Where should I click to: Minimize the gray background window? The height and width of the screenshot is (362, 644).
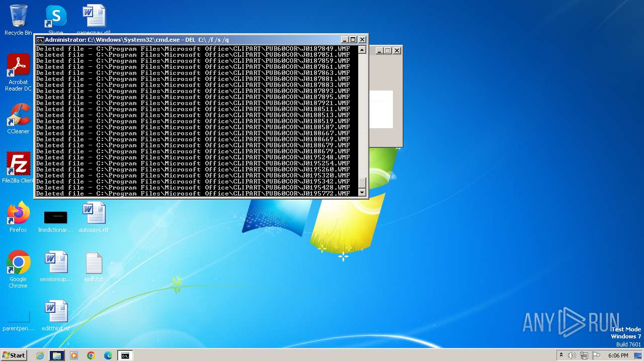(380, 50)
